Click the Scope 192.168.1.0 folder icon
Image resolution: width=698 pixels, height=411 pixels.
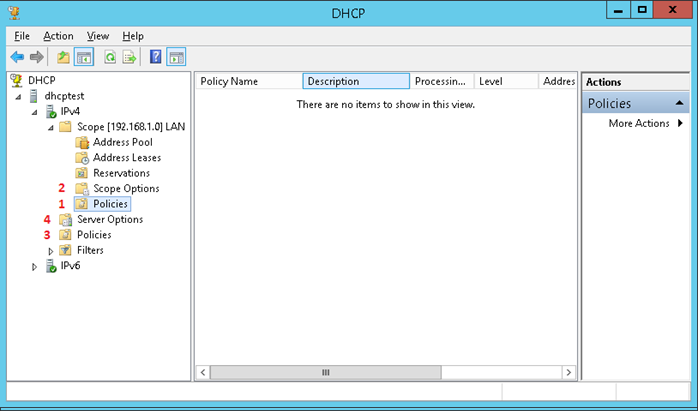(x=65, y=127)
